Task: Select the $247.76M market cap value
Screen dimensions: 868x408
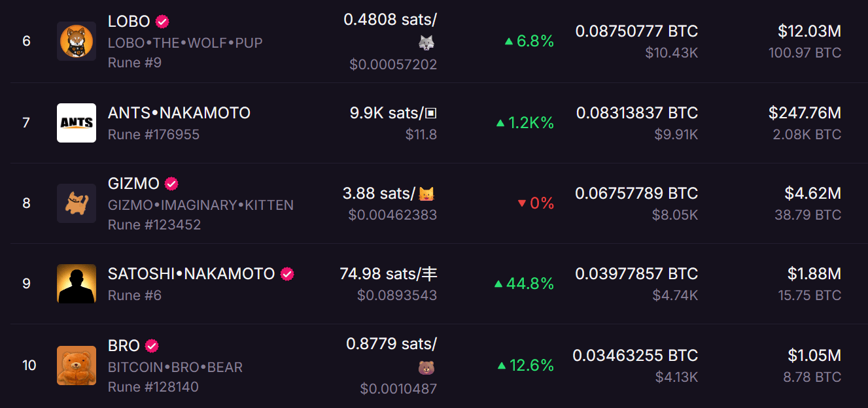Action: 805,113
